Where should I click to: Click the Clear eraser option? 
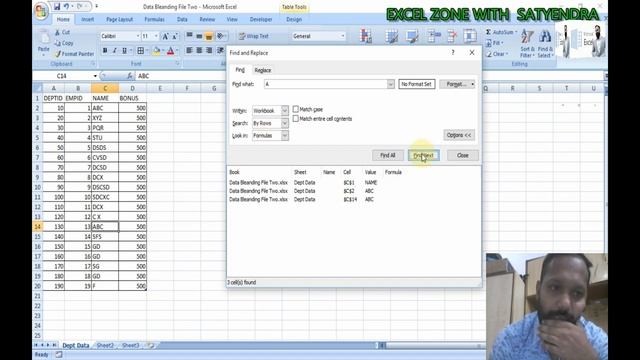click(497, 53)
